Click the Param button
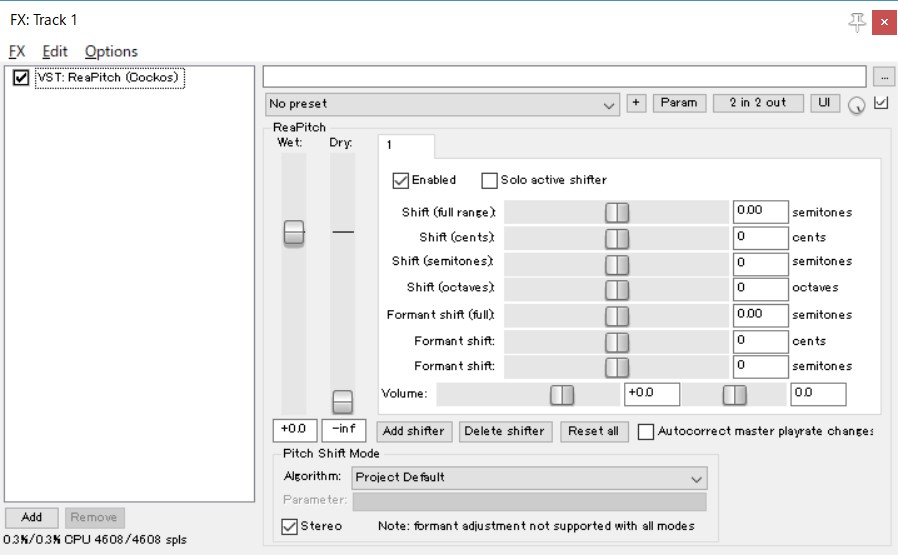Viewport: 898px width, 555px height. tap(679, 103)
